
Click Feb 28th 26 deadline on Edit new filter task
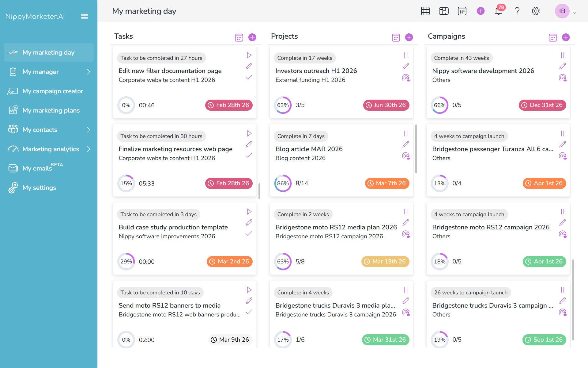229,105
